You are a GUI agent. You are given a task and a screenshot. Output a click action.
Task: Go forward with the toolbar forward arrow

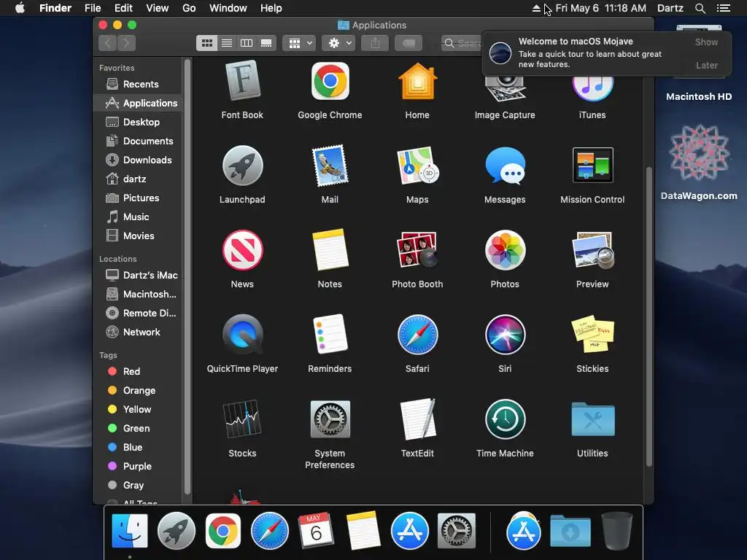click(x=126, y=43)
